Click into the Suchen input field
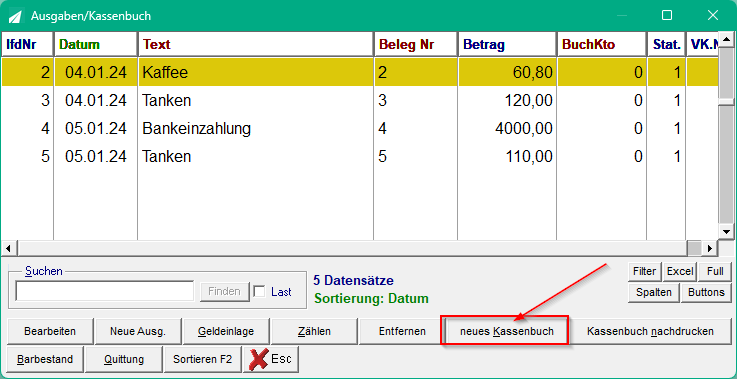Viewport: 737px width, 379px height. 104,291
